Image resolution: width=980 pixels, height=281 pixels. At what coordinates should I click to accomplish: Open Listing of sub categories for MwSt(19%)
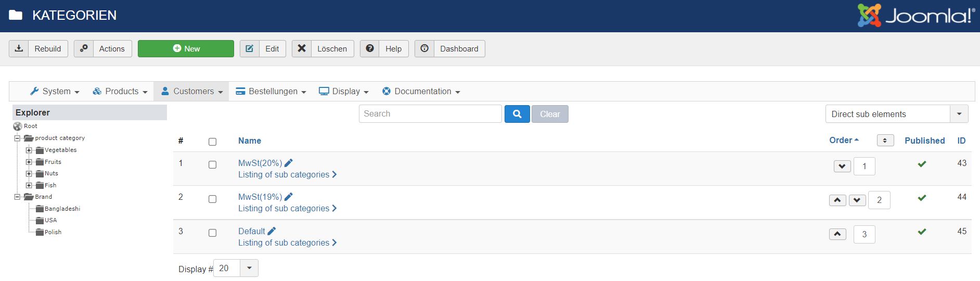[x=287, y=208]
